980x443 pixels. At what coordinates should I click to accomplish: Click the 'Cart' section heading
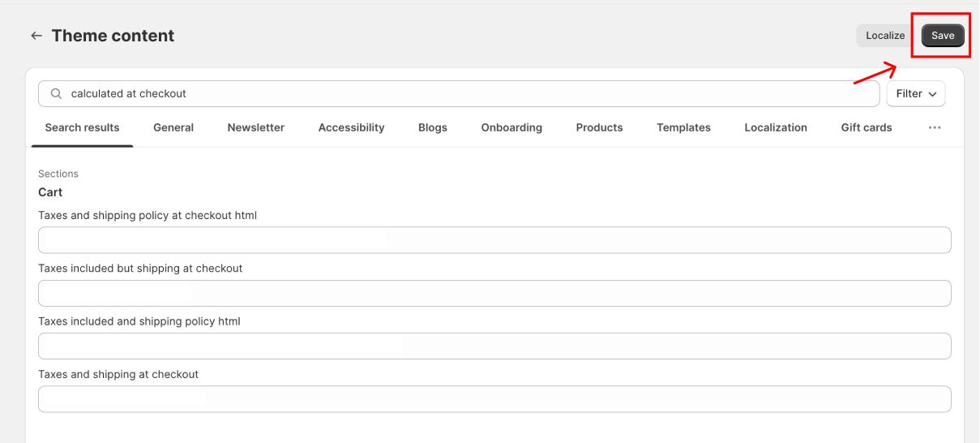point(50,192)
